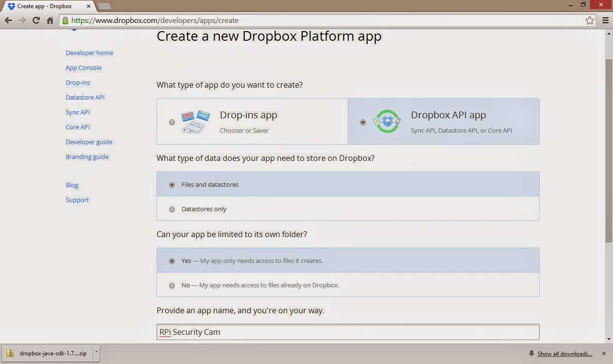Open the Support link
The image size is (613, 364).
(77, 200)
